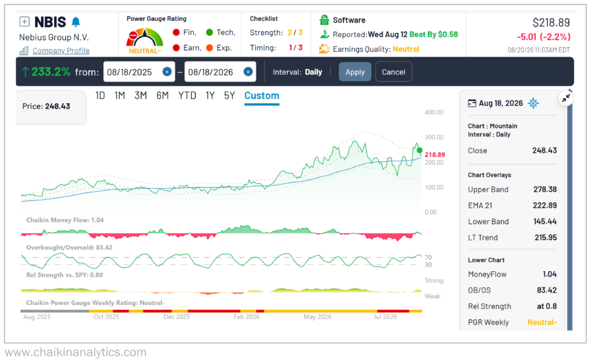Select the red Fin. rating dot
This screenshot has width=590, height=364.
tap(176, 32)
